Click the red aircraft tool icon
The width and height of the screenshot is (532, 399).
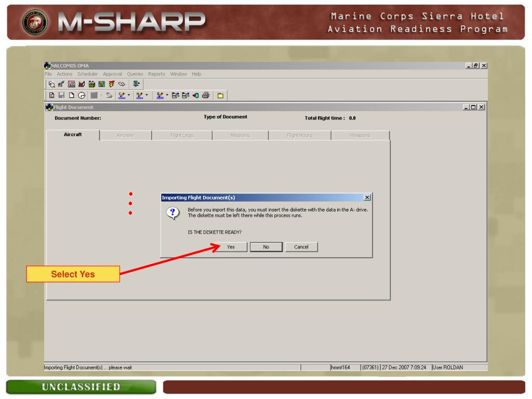tap(61, 84)
